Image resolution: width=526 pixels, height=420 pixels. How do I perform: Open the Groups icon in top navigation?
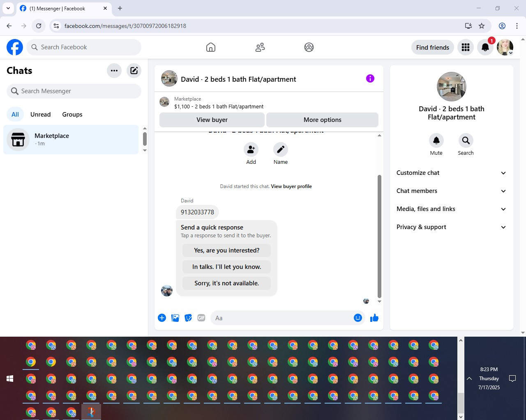[x=309, y=47]
